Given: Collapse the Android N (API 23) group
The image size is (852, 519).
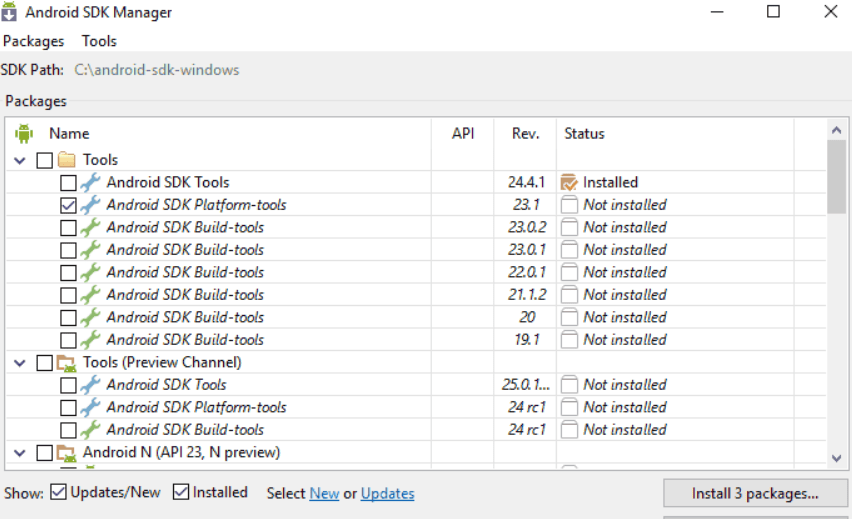Looking at the screenshot, I should click(x=21, y=452).
